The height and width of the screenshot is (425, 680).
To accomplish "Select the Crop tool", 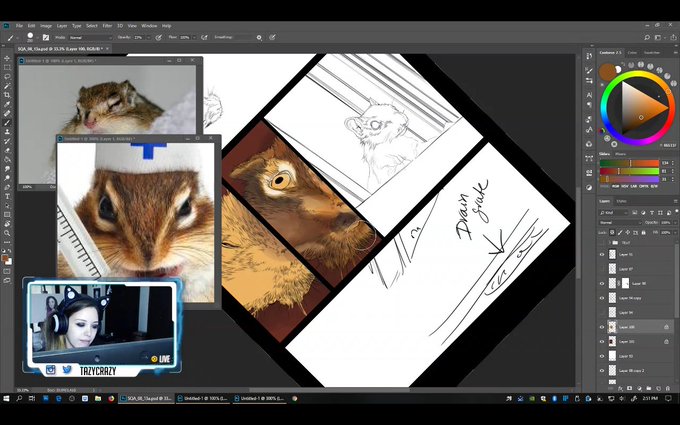I will (7, 95).
